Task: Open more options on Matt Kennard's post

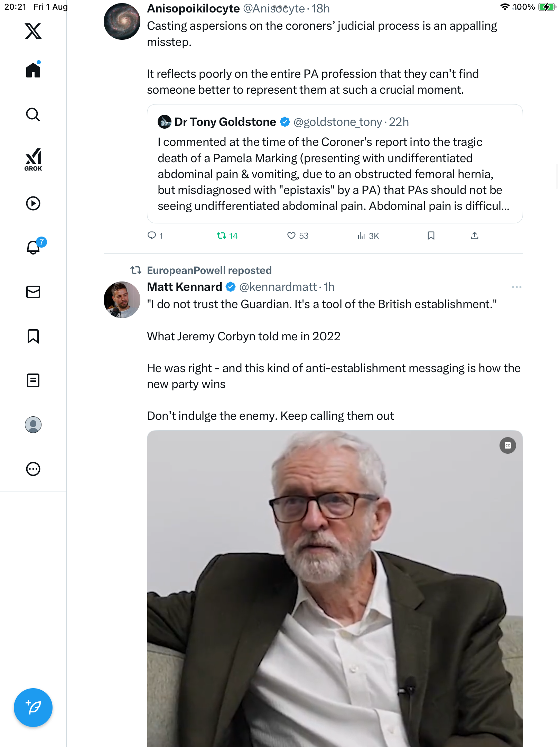Action: click(x=516, y=287)
